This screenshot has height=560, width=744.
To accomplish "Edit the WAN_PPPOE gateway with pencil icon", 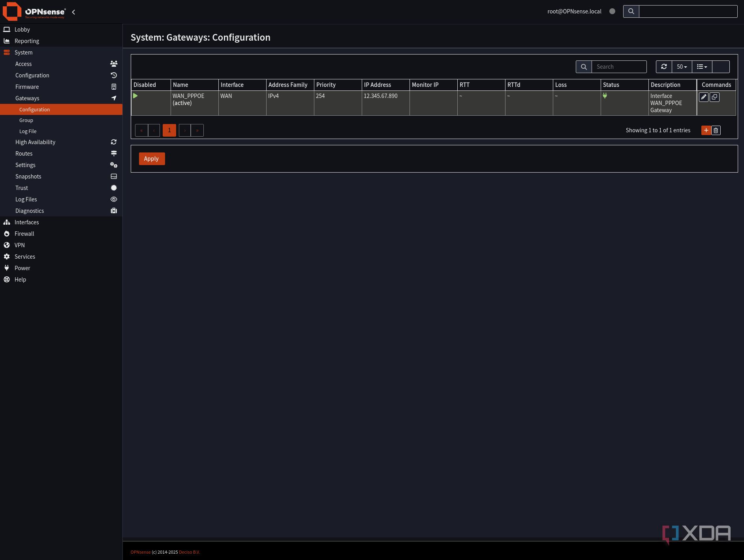I will coord(703,97).
